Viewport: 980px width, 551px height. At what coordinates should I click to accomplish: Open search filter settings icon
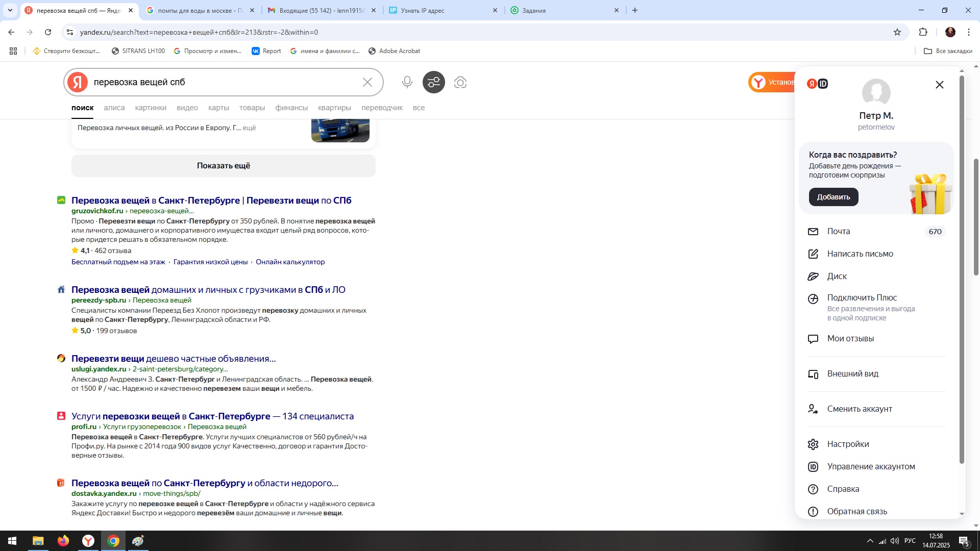pyautogui.click(x=434, y=82)
